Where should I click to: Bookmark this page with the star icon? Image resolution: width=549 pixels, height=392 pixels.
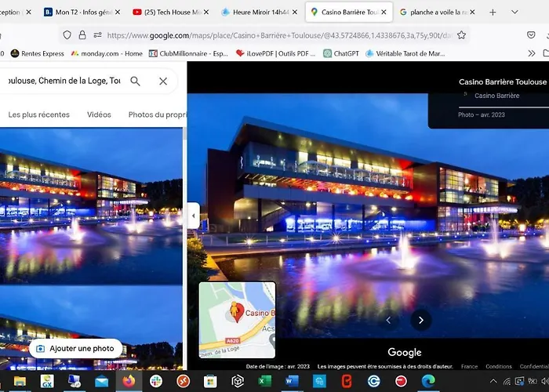pos(461,35)
